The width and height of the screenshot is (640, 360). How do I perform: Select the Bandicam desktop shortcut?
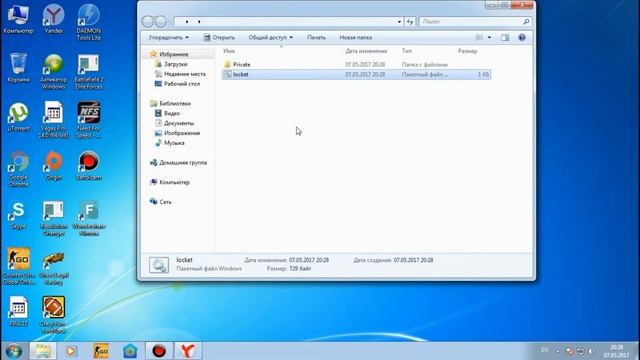coord(89,165)
